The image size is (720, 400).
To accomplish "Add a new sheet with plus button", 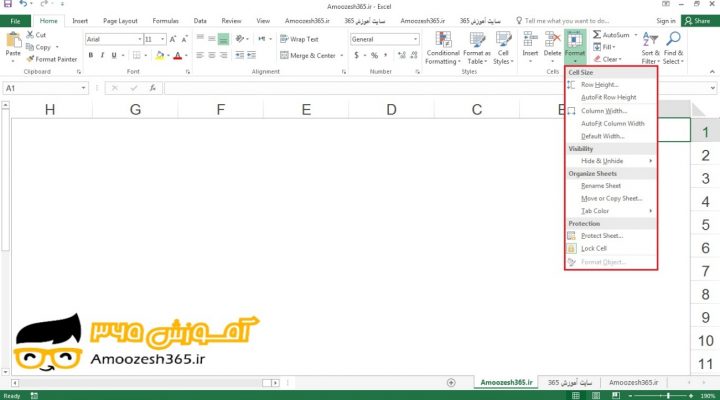I will click(x=451, y=383).
